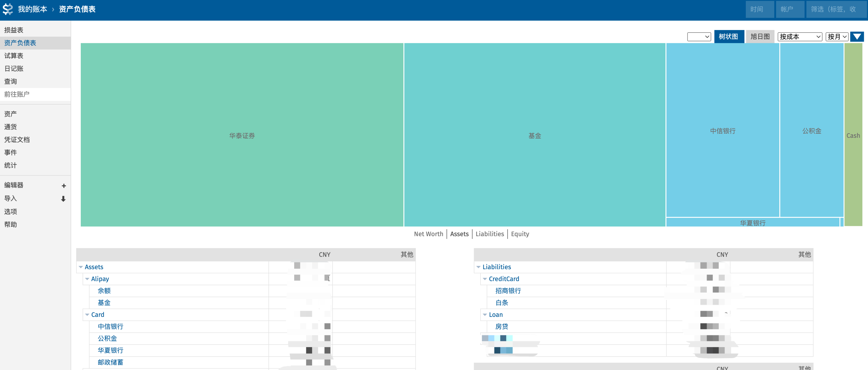Collapse the Assets tree row
Screen dimensions: 868x370
pyautogui.click(x=81, y=267)
